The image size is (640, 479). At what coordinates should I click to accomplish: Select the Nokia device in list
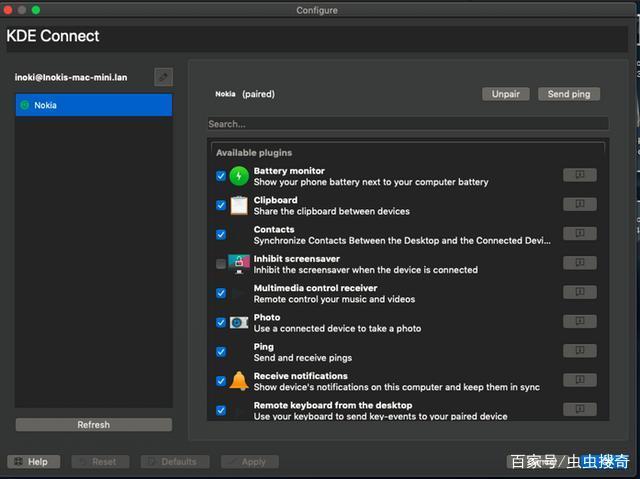[94, 105]
